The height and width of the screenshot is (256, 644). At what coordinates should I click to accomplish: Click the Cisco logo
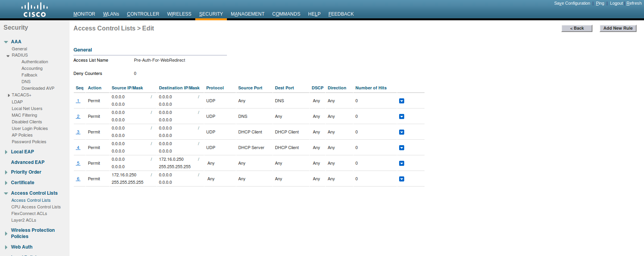pyautogui.click(x=34, y=10)
